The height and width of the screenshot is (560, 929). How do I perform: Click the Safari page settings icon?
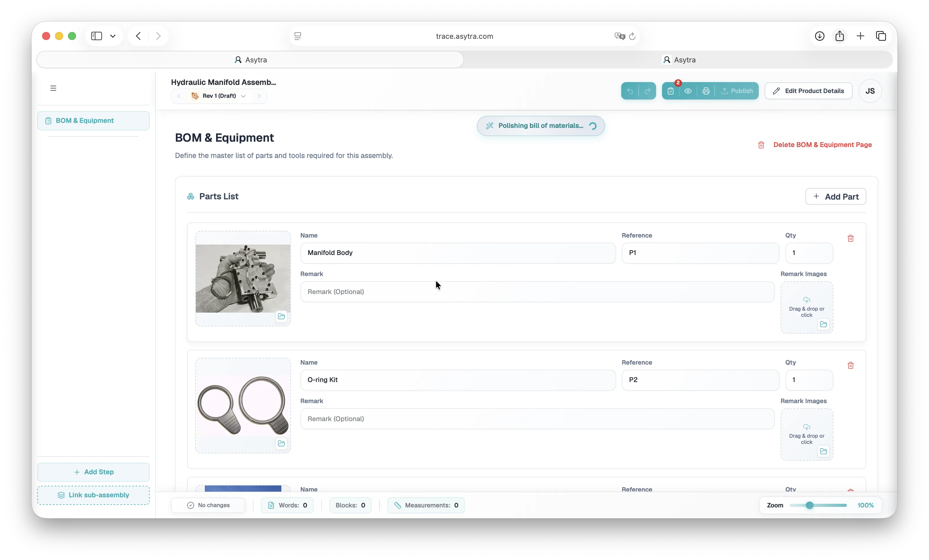297,36
